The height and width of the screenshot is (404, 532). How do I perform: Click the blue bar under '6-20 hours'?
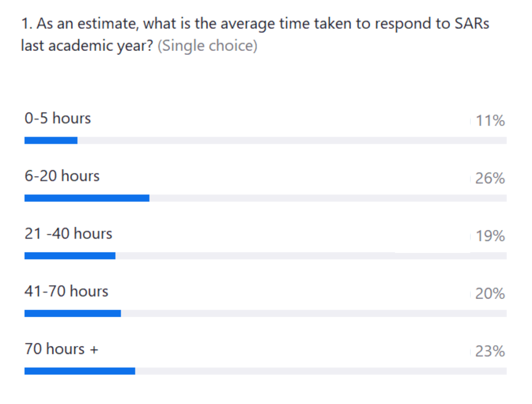pyautogui.click(x=87, y=198)
